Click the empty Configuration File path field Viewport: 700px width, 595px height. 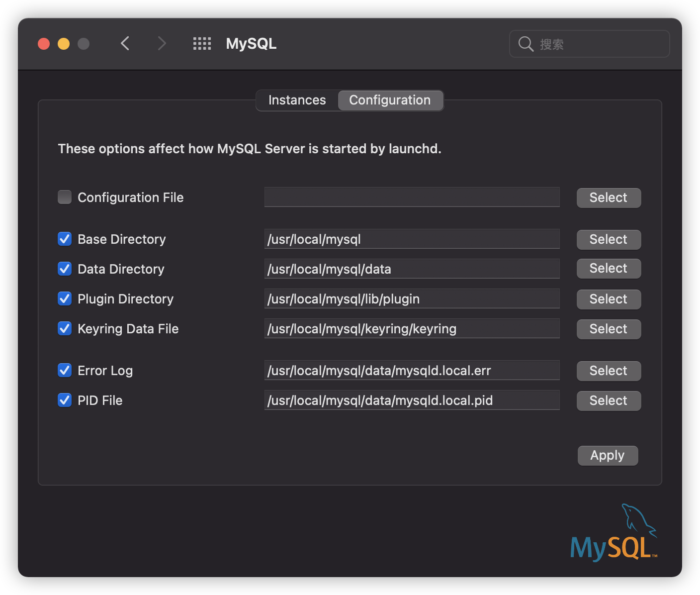412,197
